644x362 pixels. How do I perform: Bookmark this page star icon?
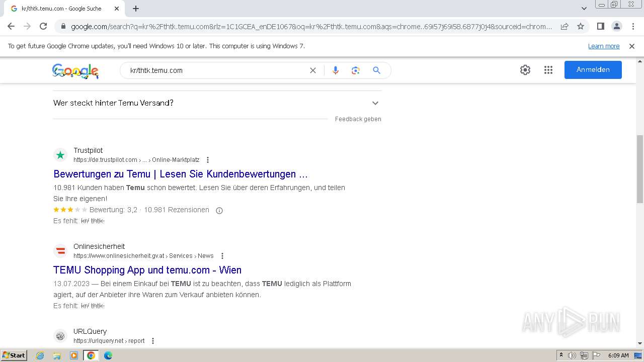tap(581, 26)
